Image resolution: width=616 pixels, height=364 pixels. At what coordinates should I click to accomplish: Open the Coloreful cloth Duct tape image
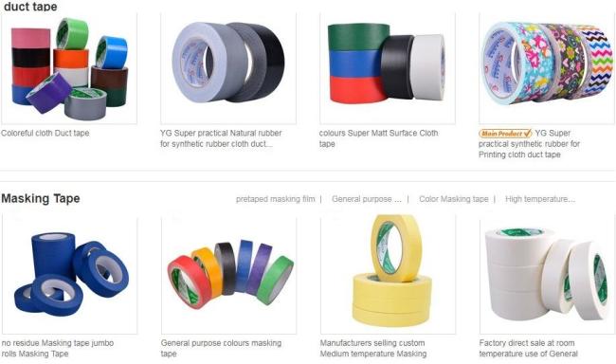[x=69, y=68]
